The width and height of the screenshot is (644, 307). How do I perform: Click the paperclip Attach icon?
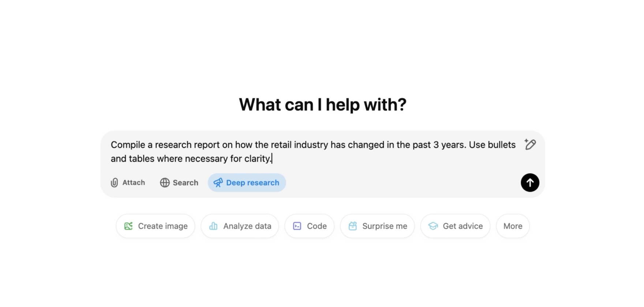click(115, 183)
